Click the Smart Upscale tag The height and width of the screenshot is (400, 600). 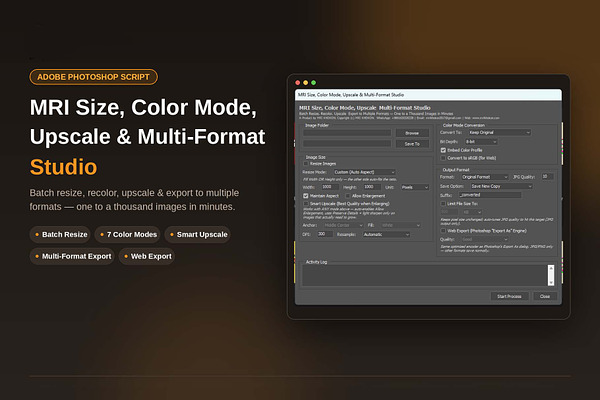pyautogui.click(x=198, y=234)
